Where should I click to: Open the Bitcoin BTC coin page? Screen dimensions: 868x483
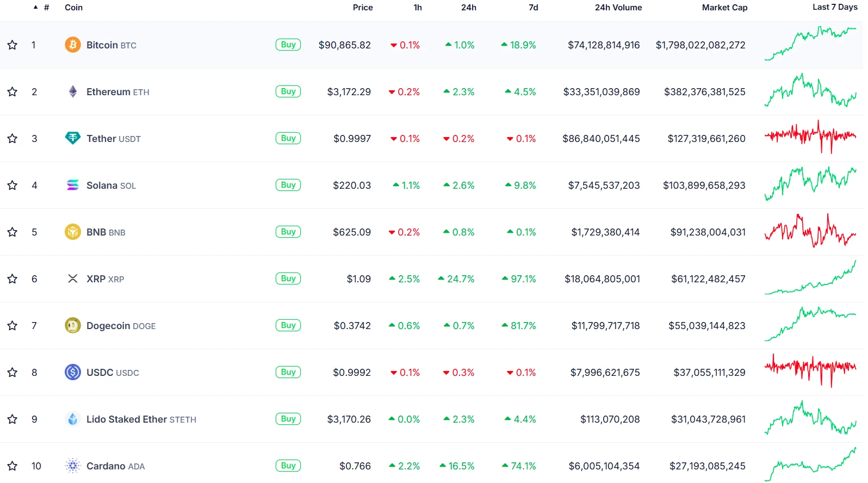111,45
